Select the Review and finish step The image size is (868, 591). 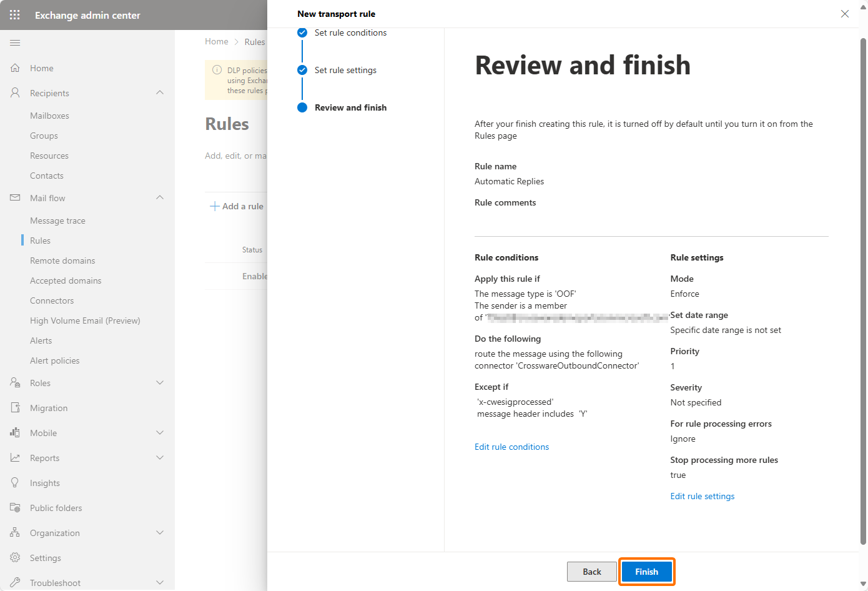point(350,107)
